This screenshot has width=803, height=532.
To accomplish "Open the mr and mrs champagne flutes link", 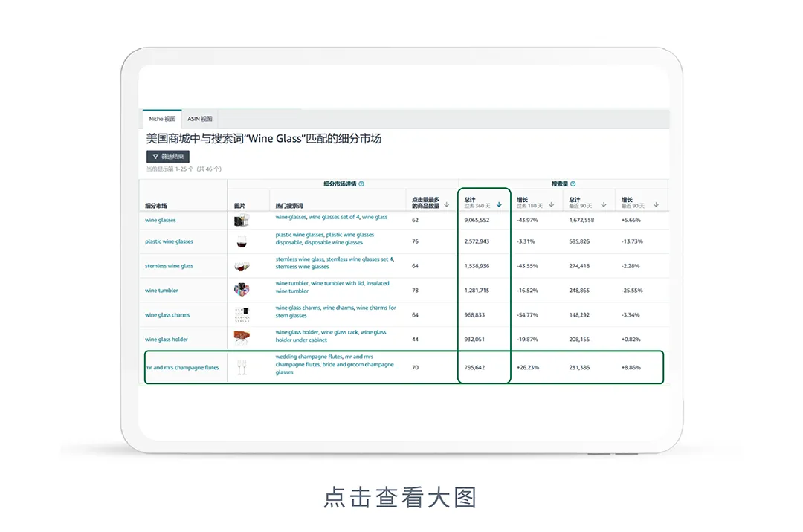I will tap(183, 367).
